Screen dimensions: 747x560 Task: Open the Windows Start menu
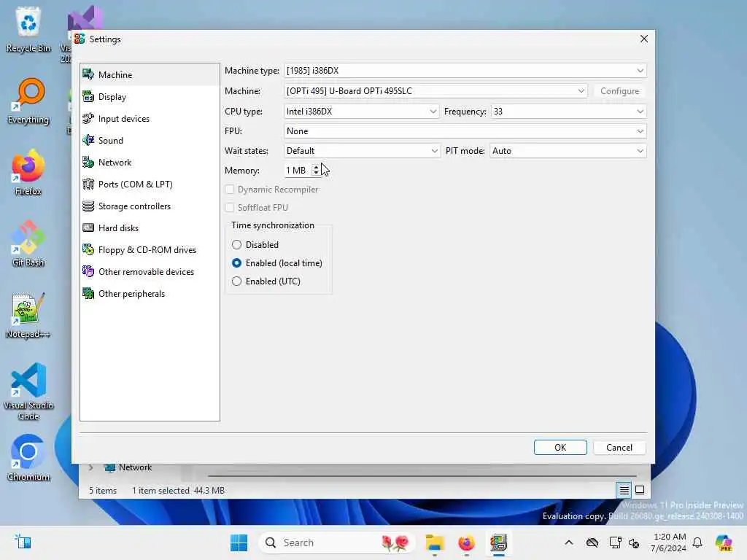pos(239,542)
